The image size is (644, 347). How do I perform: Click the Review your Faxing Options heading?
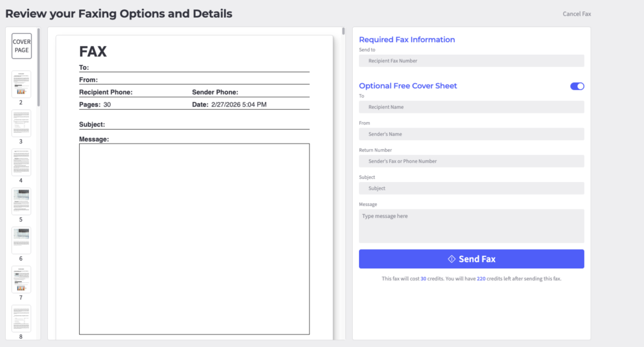pos(119,14)
